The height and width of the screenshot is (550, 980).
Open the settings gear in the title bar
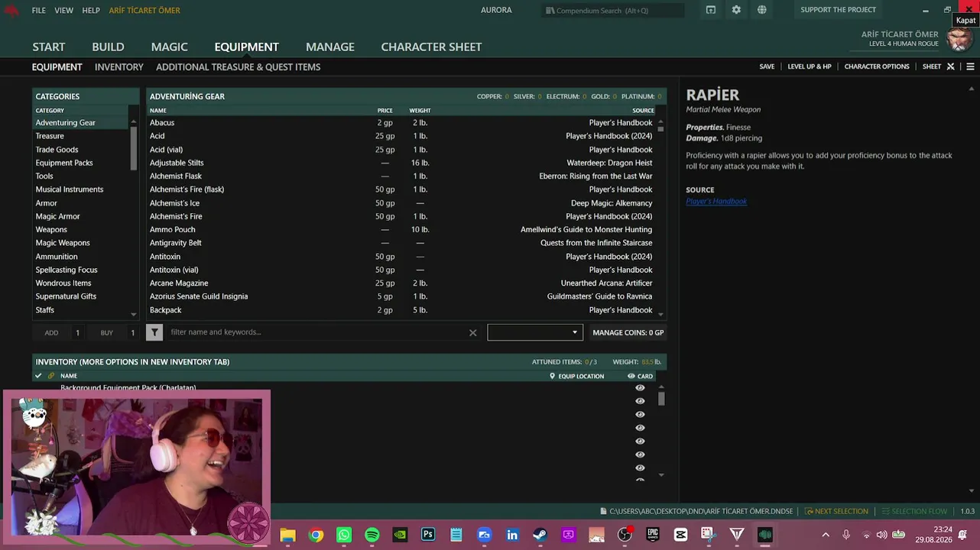pyautogui.click(x=736, y=10)
